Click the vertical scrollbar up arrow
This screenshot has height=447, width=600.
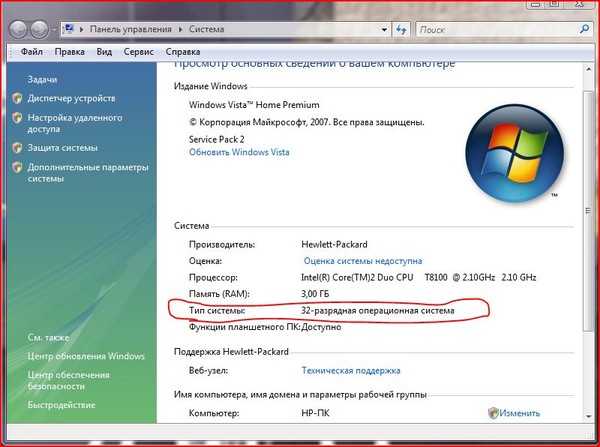[588, 70]
